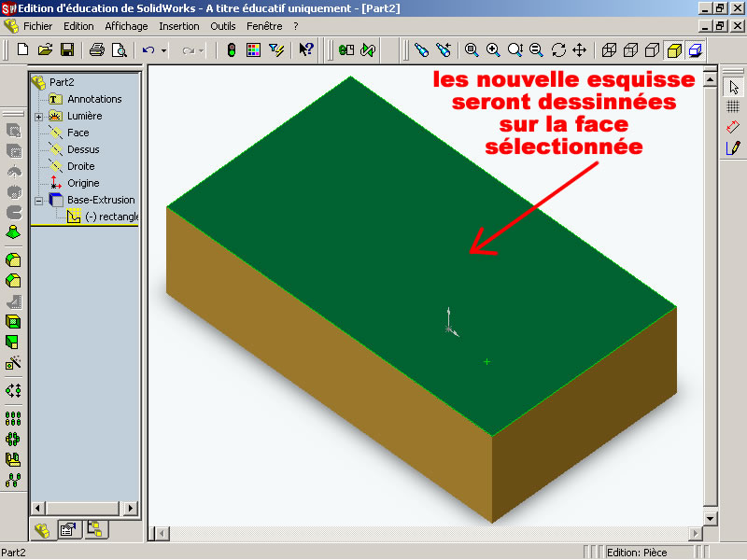Viewport: 747px width, 560px height.
Task: Select Annotations in the feature tree
Action: click(x=94, y=99)
